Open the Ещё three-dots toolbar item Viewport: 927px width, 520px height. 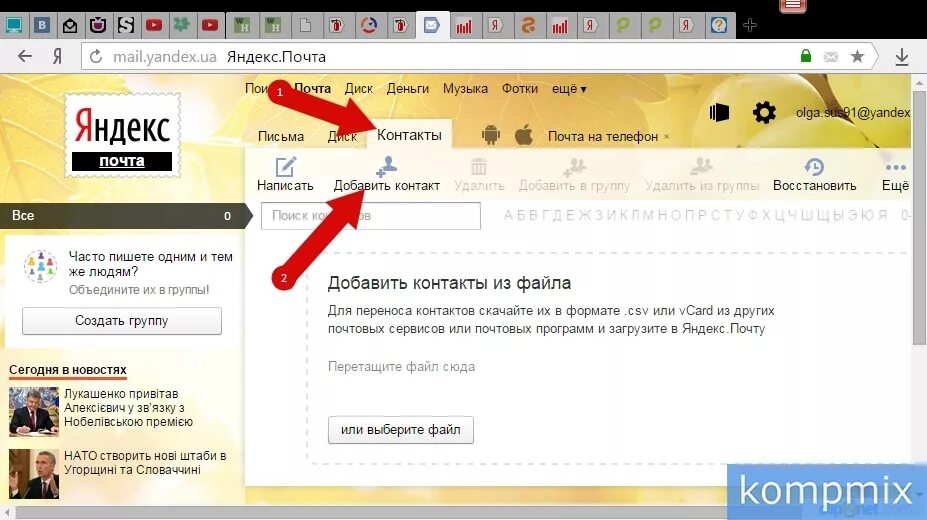[x=895, y=176]
